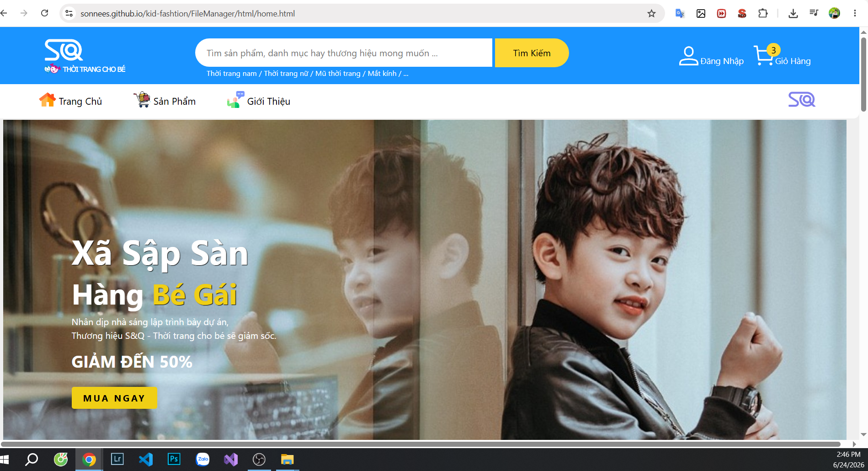
Task: Open the Visual Studio icon on the taskbar
Action: coord(231,459)
